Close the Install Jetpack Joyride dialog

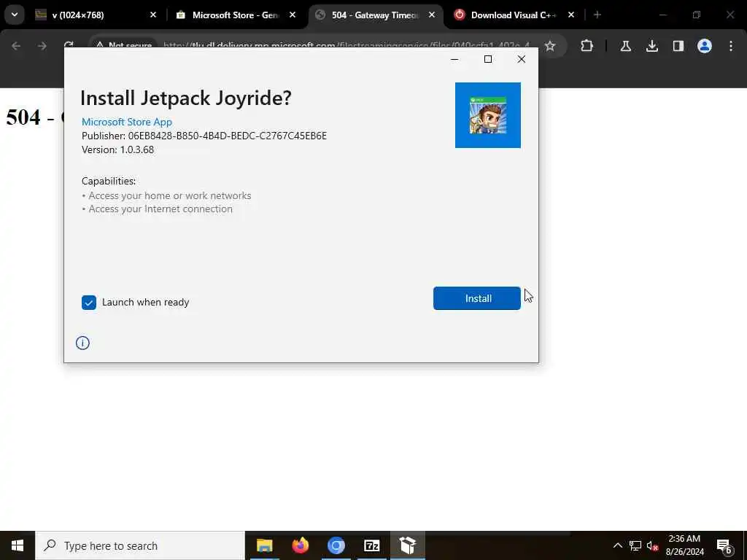click(522, 59)
